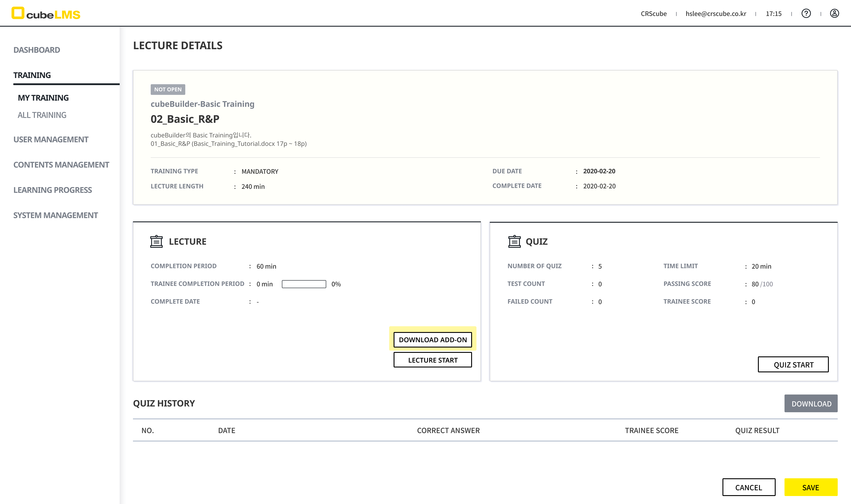The height and width of the screenshot is (504, 851).
Task: Start the lecture with Lecture Start
Action: point(432,360)
